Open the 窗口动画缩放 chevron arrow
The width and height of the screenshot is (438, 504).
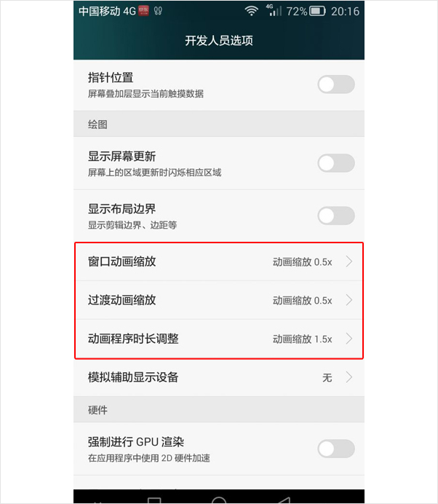349,261
